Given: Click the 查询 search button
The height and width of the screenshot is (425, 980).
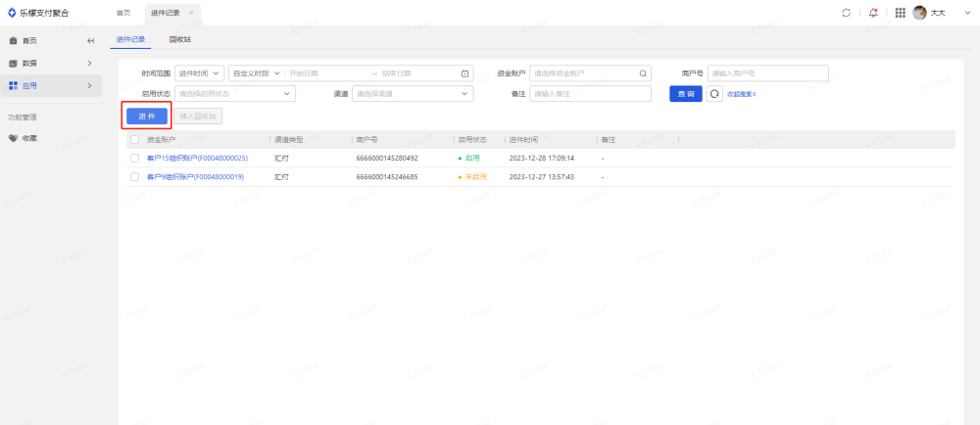Looking at the screenshot, I should pyautogui.click(x=686, y=94).
